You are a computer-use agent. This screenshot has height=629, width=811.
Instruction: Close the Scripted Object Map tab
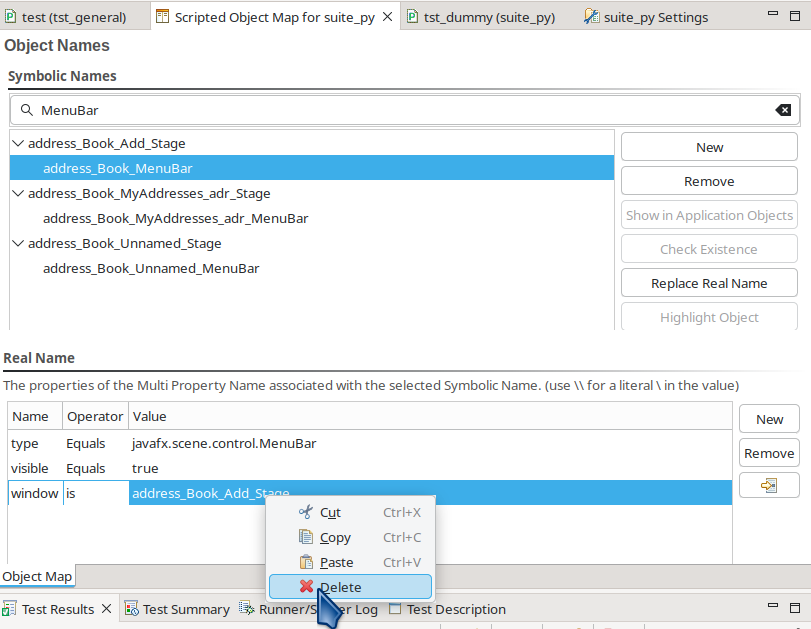(388, 17)
